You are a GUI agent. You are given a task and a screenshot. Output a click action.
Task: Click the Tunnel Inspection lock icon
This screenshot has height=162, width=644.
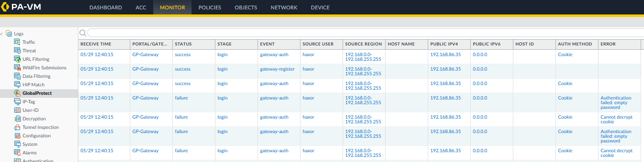[x=17, y=127]
